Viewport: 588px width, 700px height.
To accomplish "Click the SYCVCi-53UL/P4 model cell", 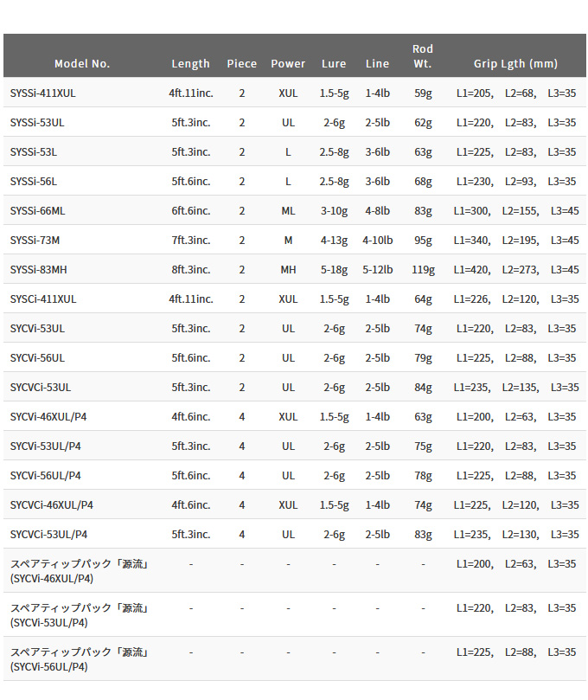I will pos(48,535).
